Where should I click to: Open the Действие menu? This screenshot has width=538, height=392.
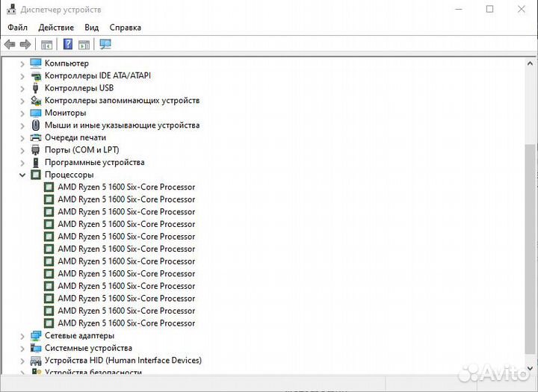[56, 28]
